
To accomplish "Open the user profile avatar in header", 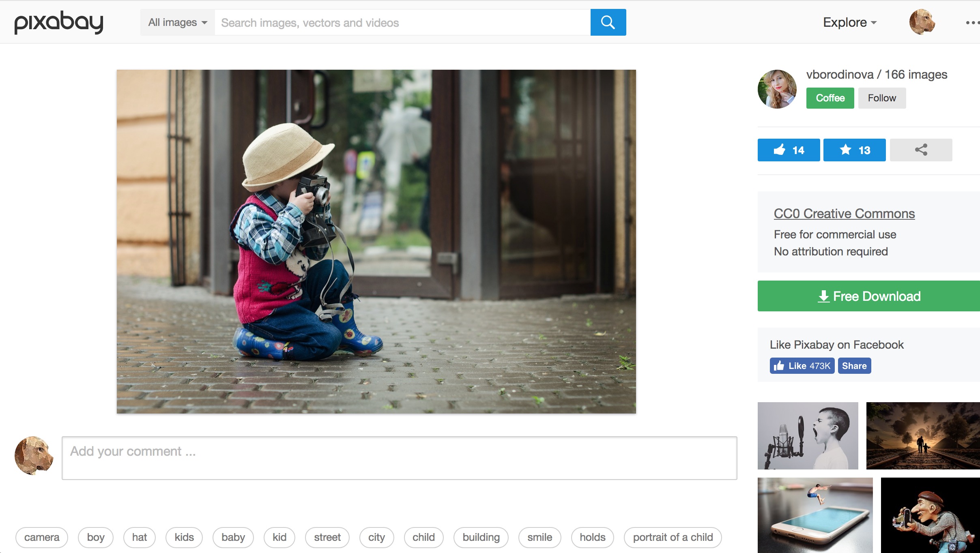I will click(922, 22).
